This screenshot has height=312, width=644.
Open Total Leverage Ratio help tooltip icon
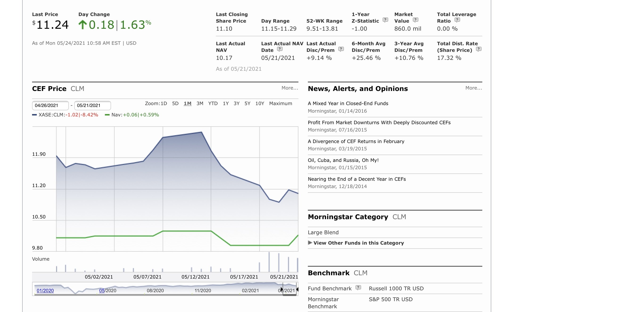[457, 20]
